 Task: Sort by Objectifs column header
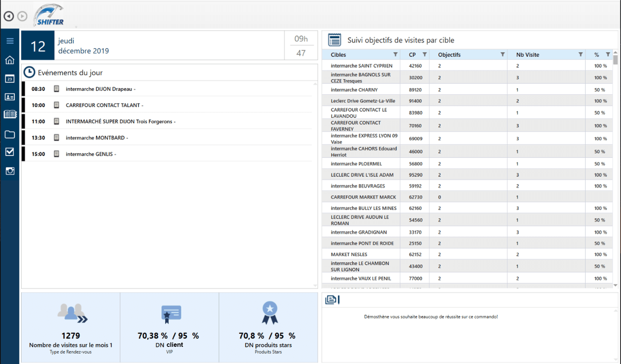[x=449, y=55]
